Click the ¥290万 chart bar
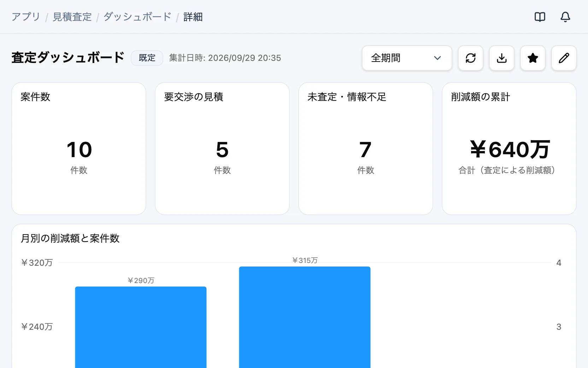The height and width of the screenshot is (368, 588). [141, 327]
